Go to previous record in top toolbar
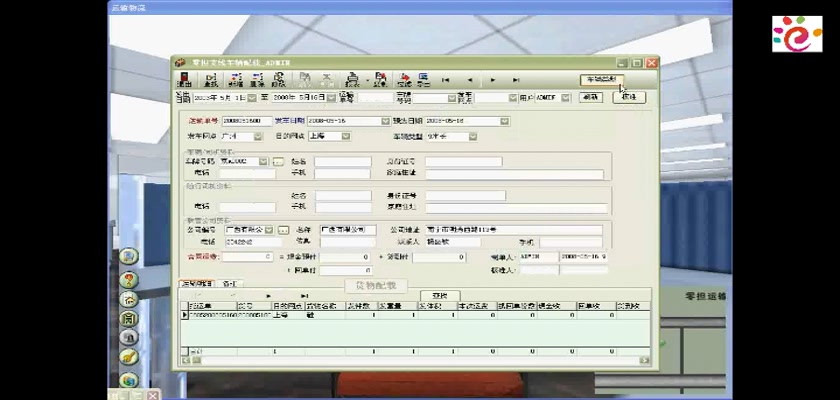 coord(469,80)
